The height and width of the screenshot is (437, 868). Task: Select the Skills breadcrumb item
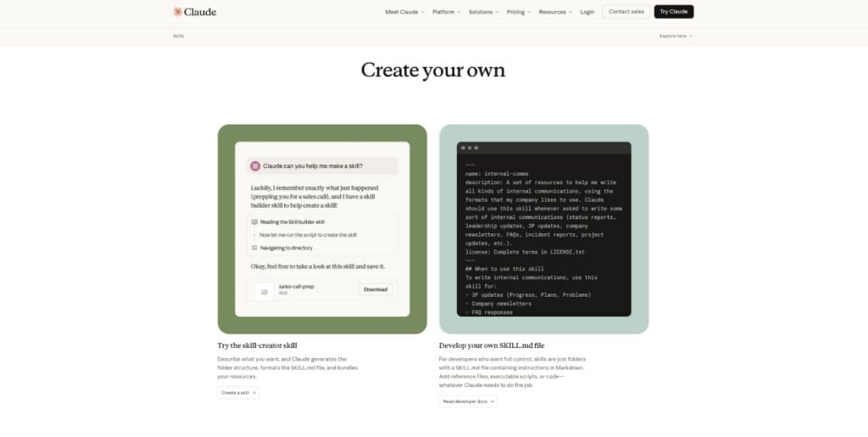point(178,36)
